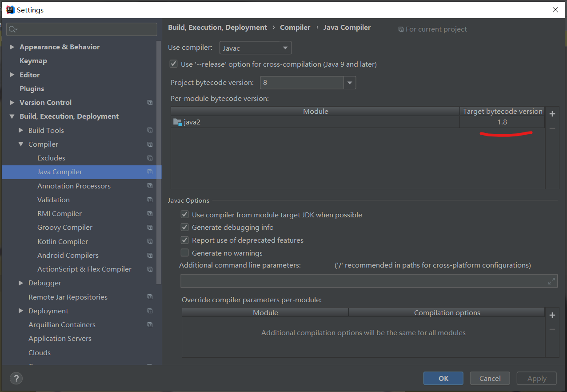Expand the Debugger tree node
This screenshot has width=567, height=392.
(x=20, y=283)
